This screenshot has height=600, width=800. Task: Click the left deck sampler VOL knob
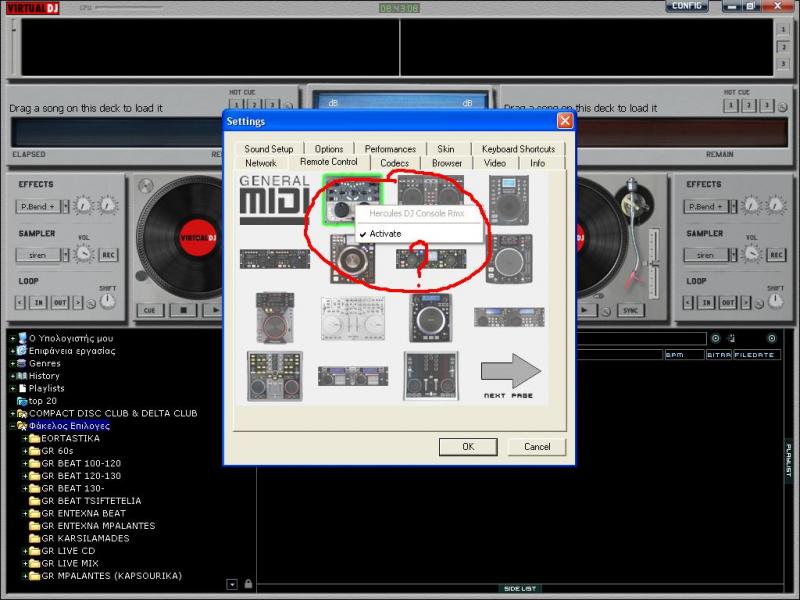(84, 254)
